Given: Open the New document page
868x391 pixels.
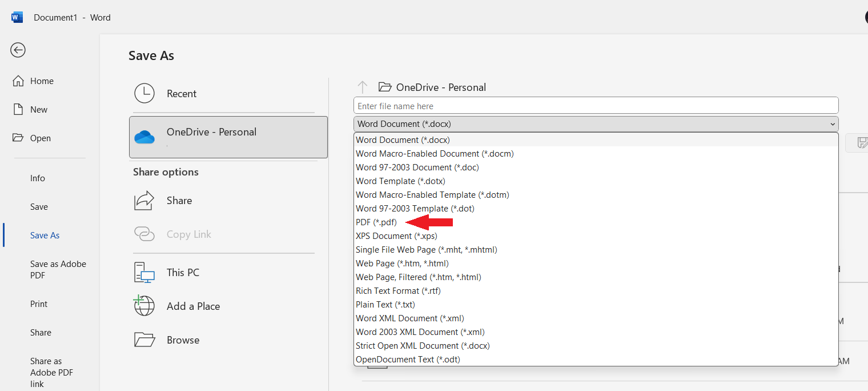Looking at the screenshot, I should pyautogui.click(x=39, y=110).
